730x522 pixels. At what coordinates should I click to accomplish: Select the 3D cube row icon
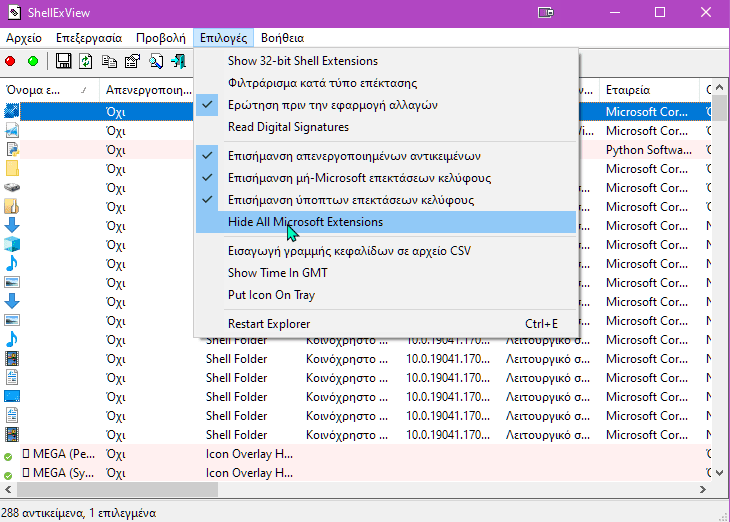point(12,244)
